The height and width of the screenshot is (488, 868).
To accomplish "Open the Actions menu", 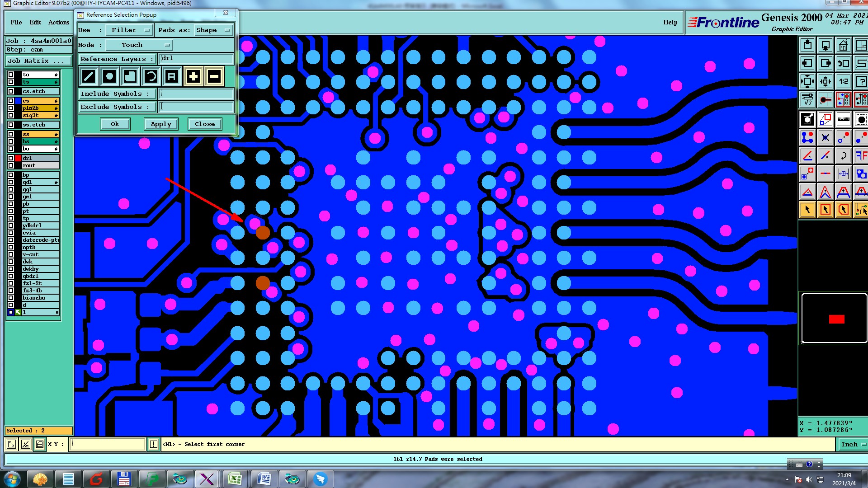I will pyautogui.click(x=59, y=22).
